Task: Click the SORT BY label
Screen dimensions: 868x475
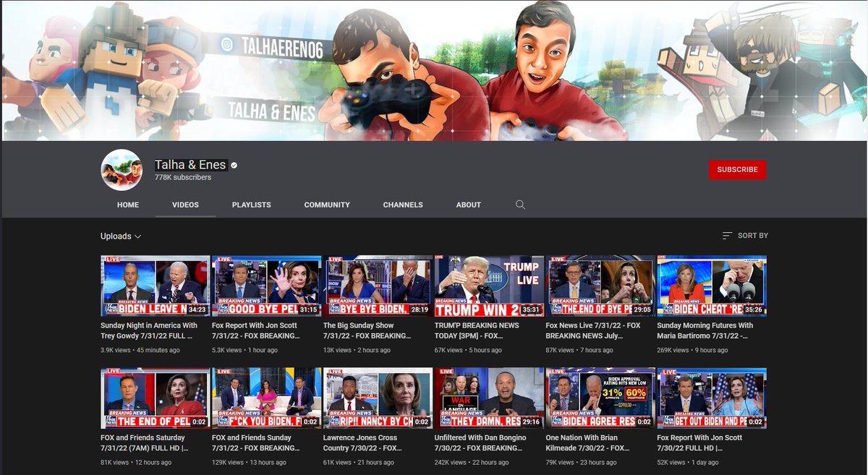Action: coord(753,236)
